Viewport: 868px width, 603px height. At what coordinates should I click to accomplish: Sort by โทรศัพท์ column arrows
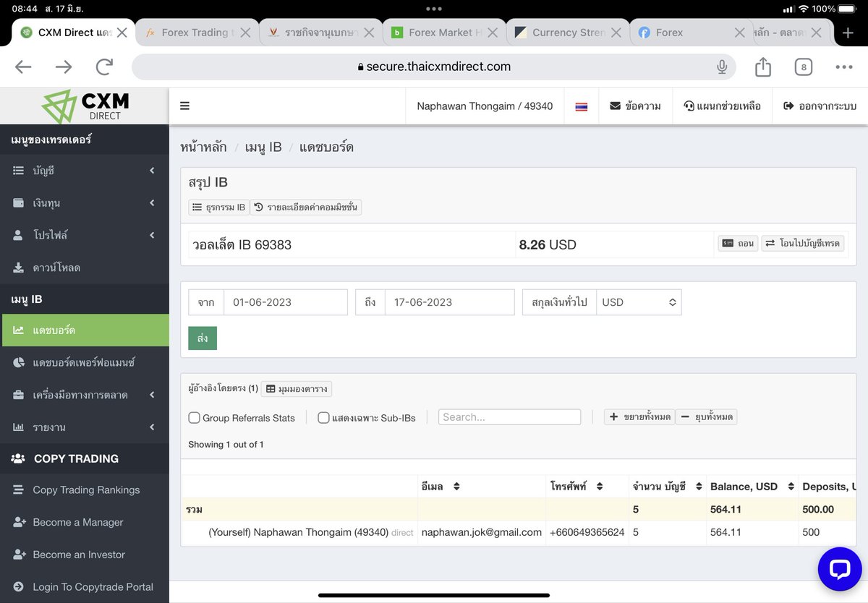tap(600, 487)
